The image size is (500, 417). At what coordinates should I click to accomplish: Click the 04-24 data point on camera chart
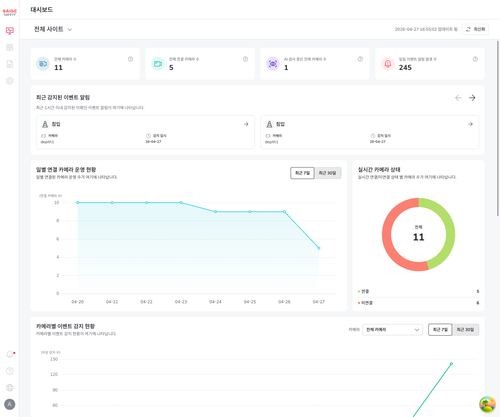point(215,212)
